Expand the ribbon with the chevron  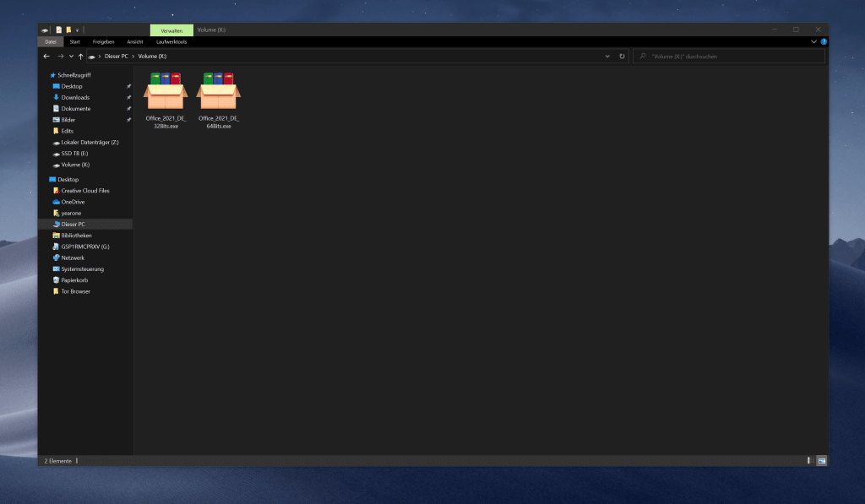pyautogui.click(x=813, y=42)
